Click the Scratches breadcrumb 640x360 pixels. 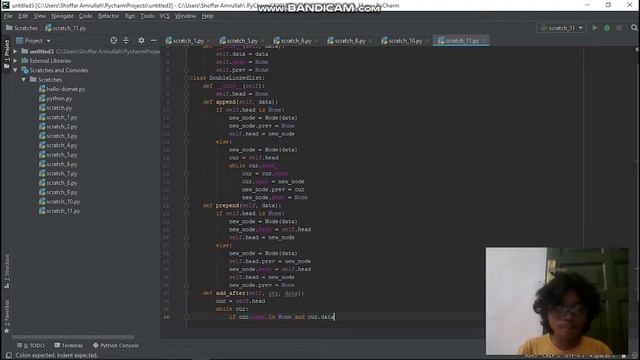coord(22,28)
